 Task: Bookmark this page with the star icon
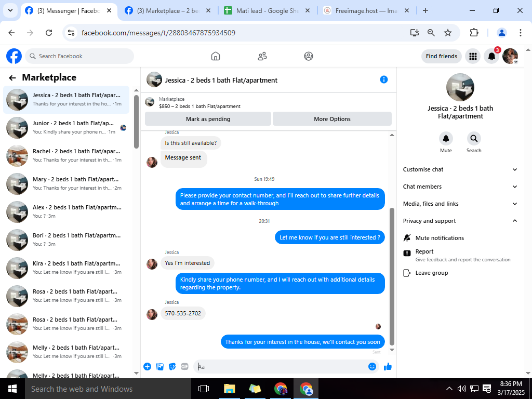(x=448, y=33)
